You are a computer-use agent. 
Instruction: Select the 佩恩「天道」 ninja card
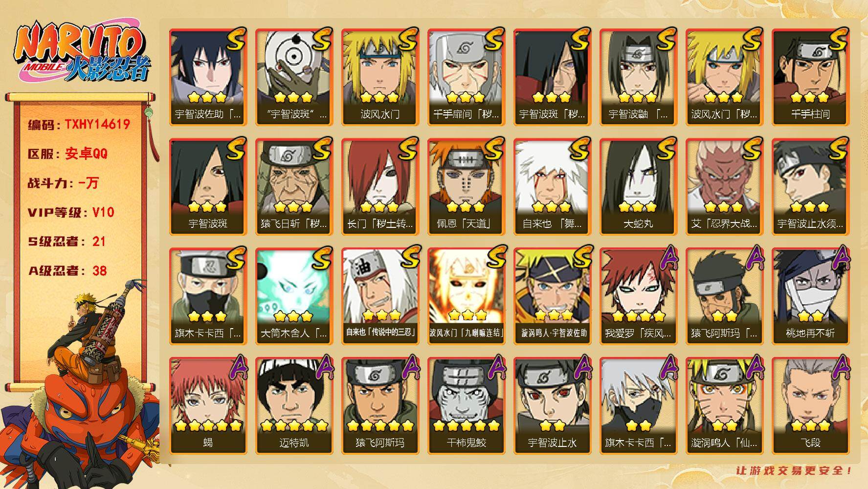[x=466, y=186]
